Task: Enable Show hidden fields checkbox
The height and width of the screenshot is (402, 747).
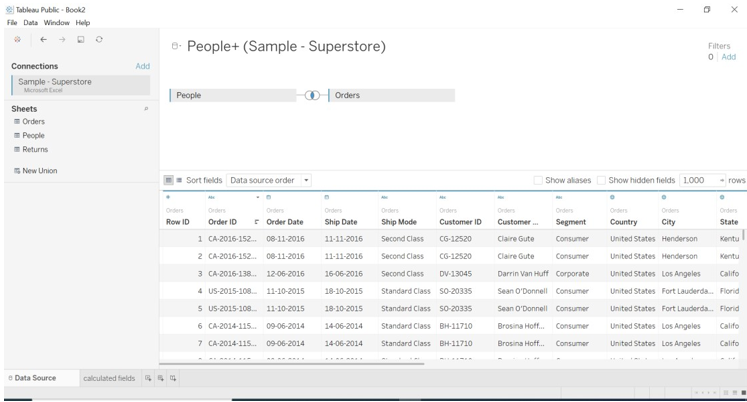Action: coord(601,180)
